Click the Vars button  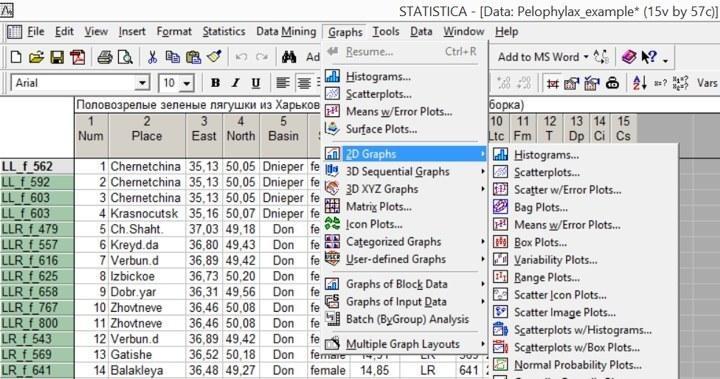click(707, 83)
